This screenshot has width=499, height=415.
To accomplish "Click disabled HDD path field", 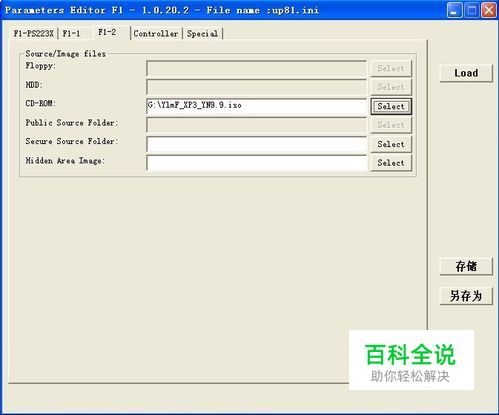I will click(x=257, y=87).
